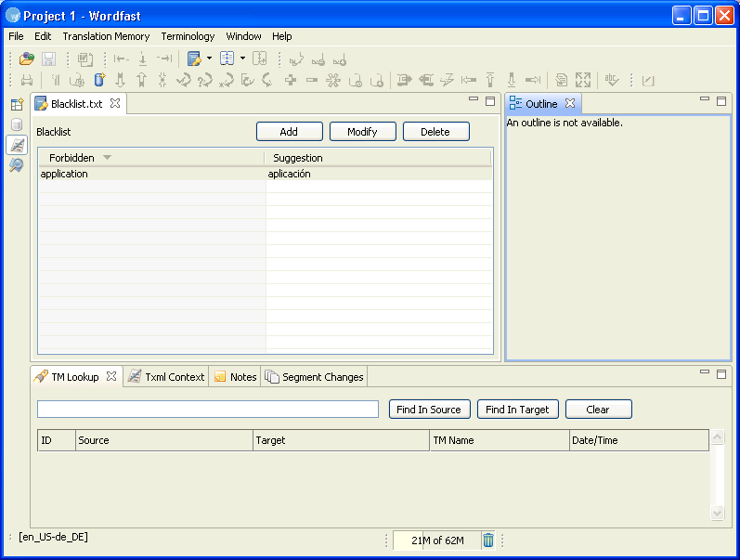The image size is (740, 560).
Task: Select the highlighted document-pencil sidebar icon
Action: pos(17,145)
